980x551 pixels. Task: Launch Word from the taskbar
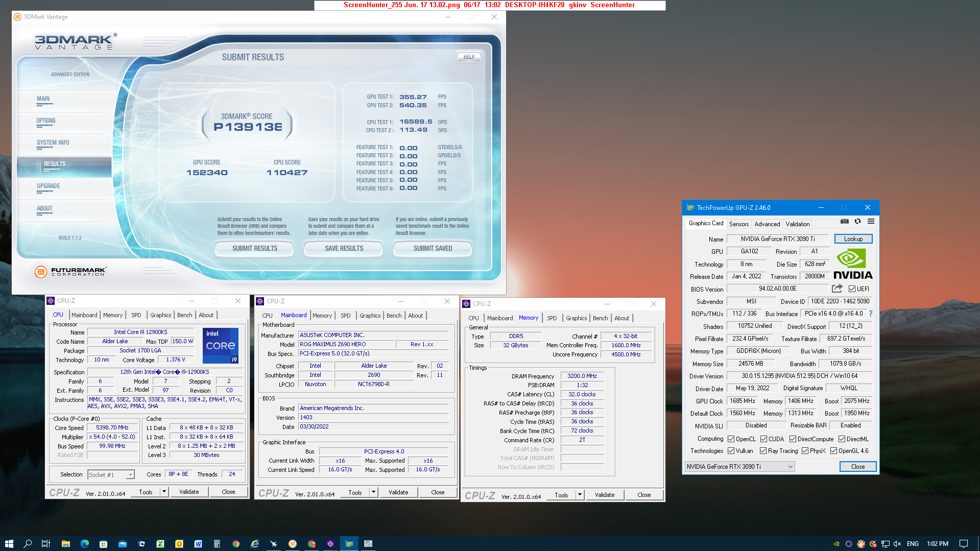(198, 544)
